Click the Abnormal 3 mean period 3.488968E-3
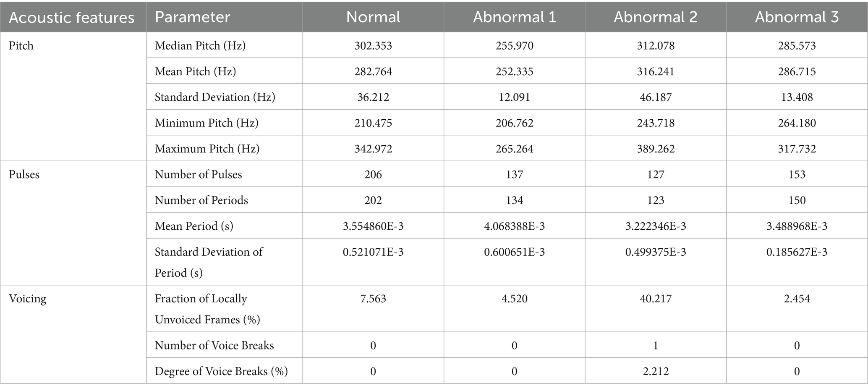Screen dimensions: 868x391 click(x=797, y=226)
